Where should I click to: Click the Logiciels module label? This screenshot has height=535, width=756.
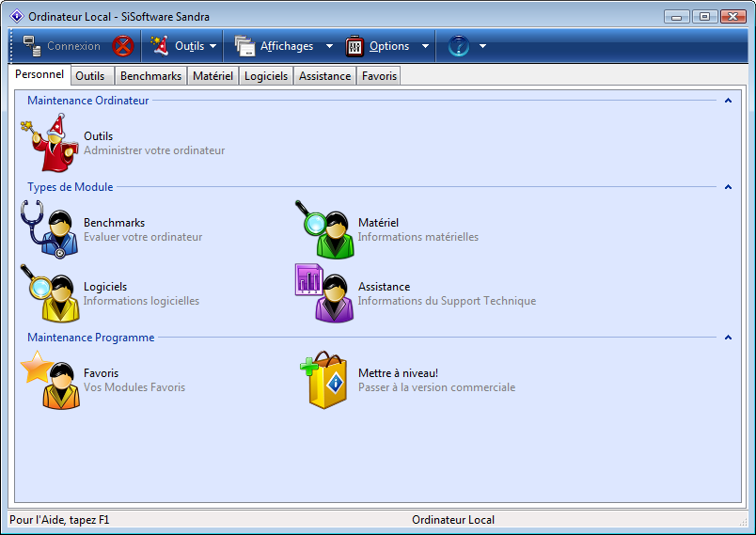tap(105, 287)
